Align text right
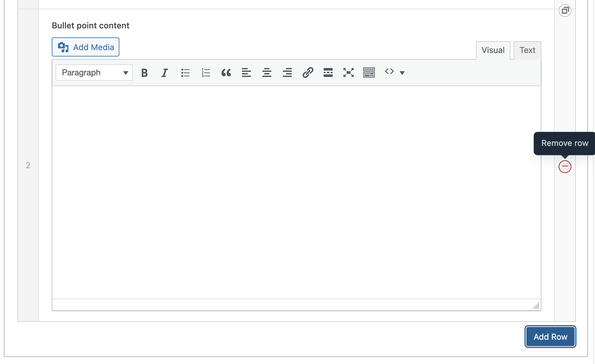Viewport: 595px width, 364px height. click(x=287, y=73)
